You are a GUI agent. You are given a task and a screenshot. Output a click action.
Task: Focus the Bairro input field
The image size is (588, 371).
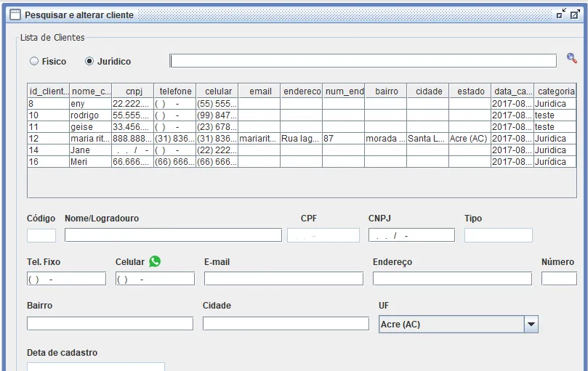click(110, 323)
